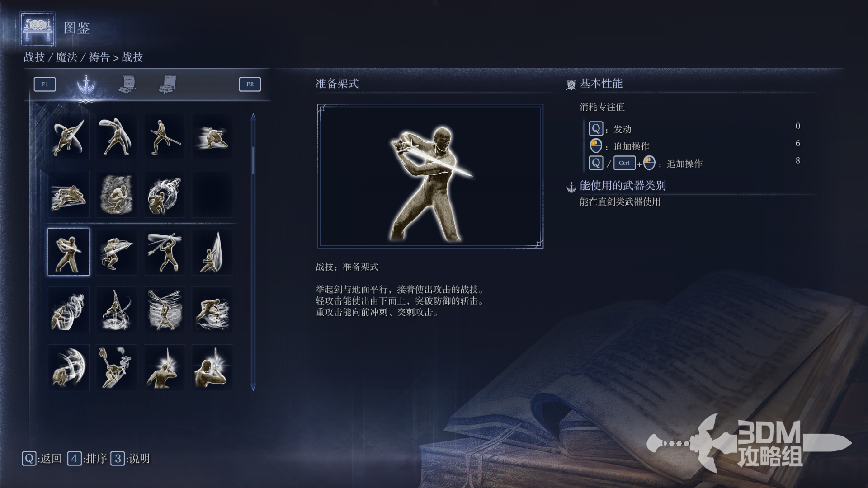Image resolution: width=868 pixels, height=488 pixels.
Task: Select the storm tornado skill icon
Action: point(165,310)
